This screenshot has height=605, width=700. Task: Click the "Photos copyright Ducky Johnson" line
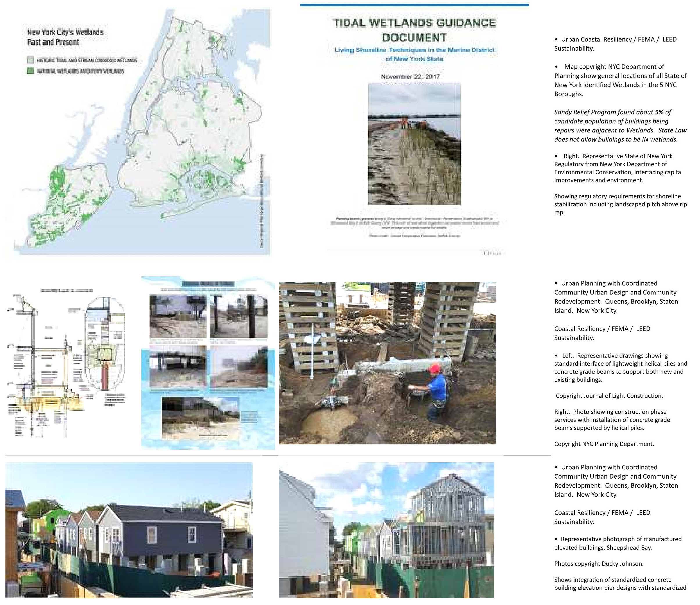pyautogui.click(x=599, y=563)
